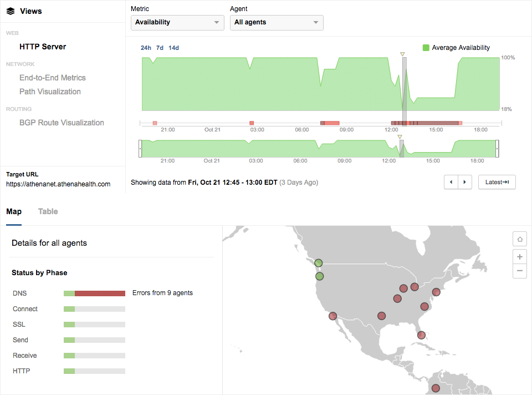
Task: Open Path Visualization view
Action: tap(50, 92)
